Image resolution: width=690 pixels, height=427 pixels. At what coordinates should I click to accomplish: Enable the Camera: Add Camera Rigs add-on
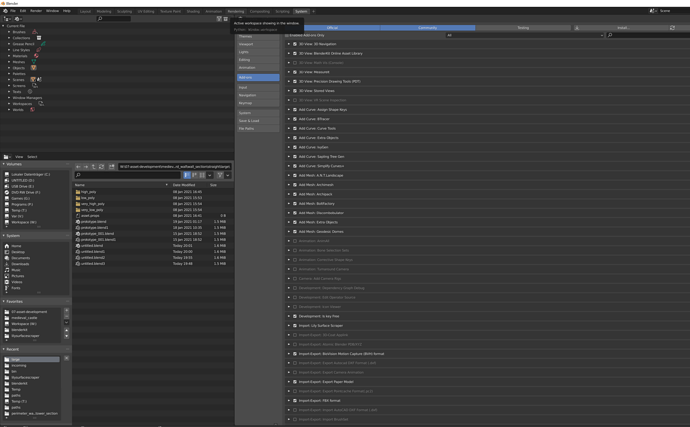(295, 279)
